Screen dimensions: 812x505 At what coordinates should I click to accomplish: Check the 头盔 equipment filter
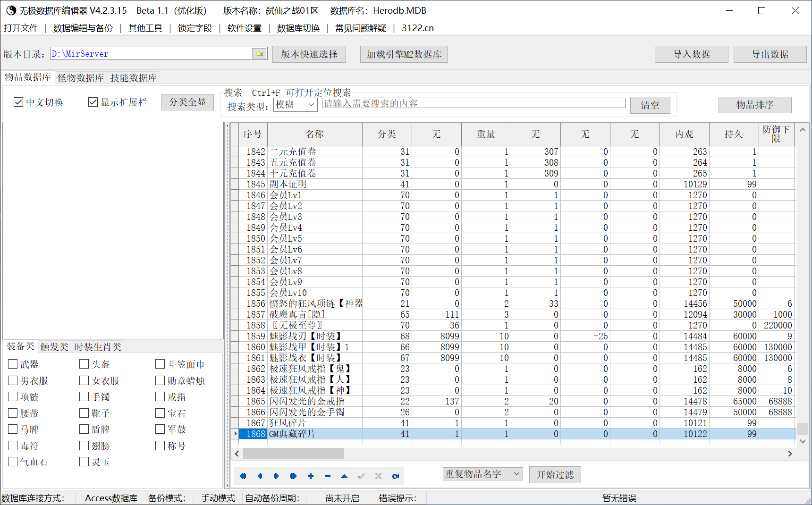pyautogui.click(x=84, y=364)
